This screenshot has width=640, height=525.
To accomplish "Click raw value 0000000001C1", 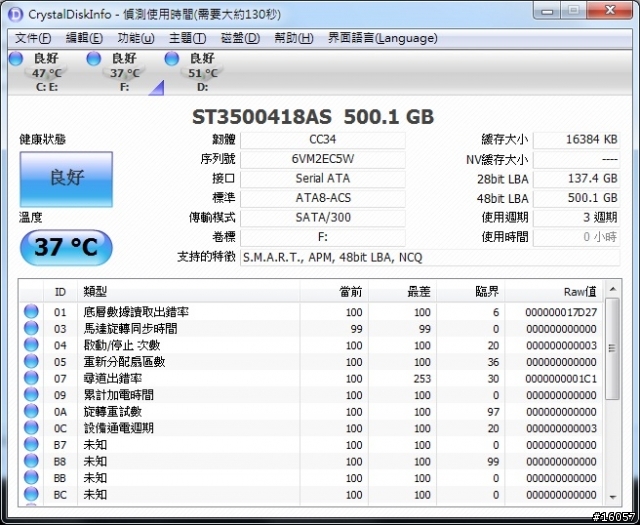I will coord(561,379).
